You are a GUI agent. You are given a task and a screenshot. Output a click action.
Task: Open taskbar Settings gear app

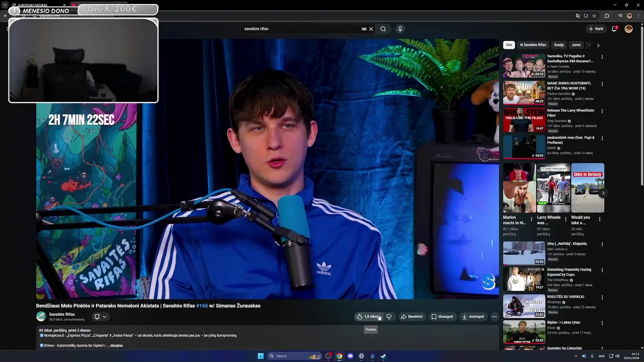pyautogui.click(x=361, y=356)
